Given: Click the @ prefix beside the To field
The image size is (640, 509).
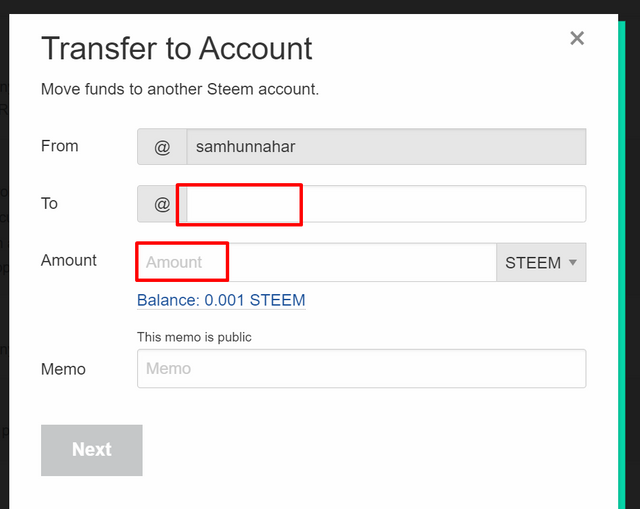Looking at the screenshot, I should tap(162, 204).
